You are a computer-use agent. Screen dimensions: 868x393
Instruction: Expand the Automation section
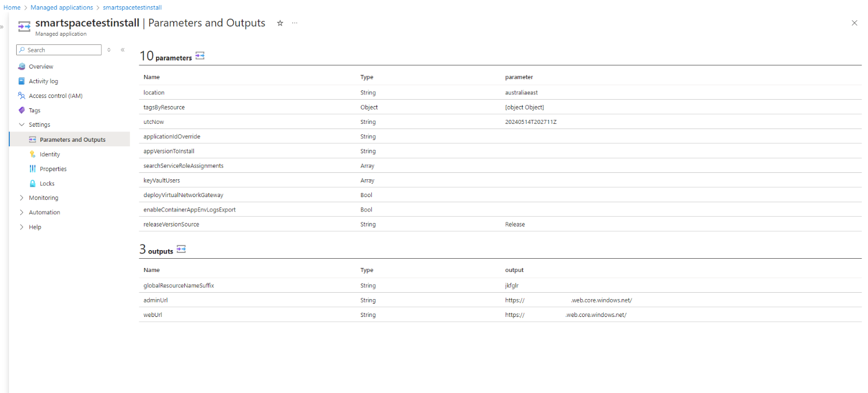tap(22, 212)
